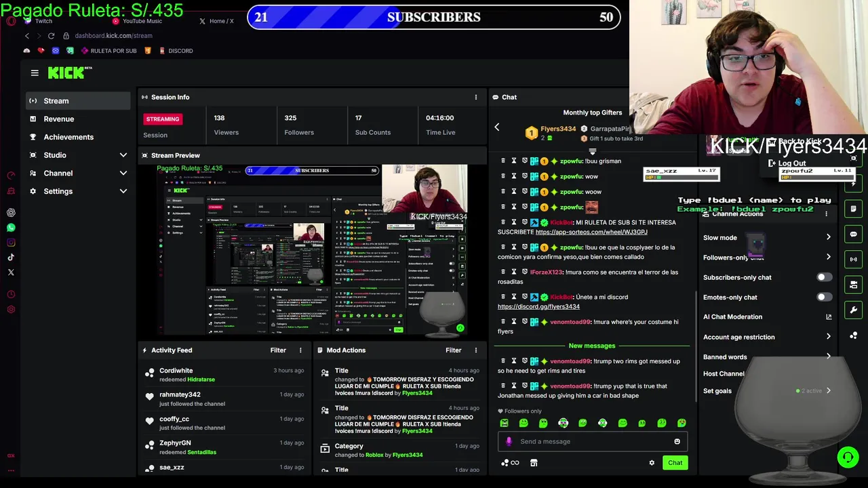This screenshot has height=488, width=868.
Task: Reload the page in browser
Action: coord(51,36)
